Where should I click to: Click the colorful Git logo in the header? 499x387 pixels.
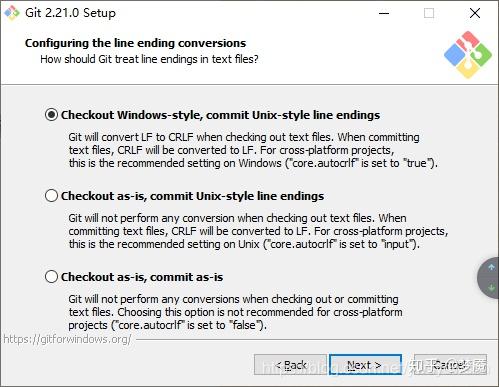[468, 55]
